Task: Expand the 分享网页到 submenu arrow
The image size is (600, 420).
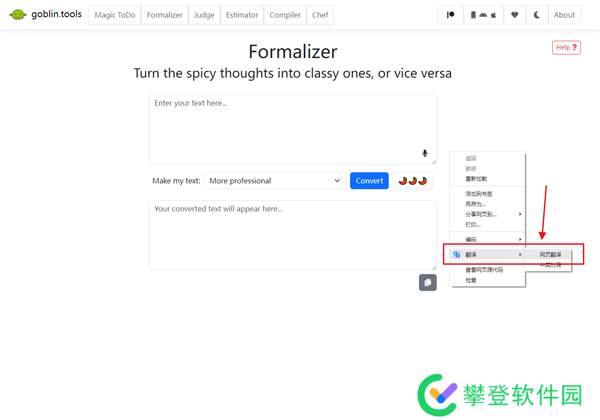Action: (520, 214)
